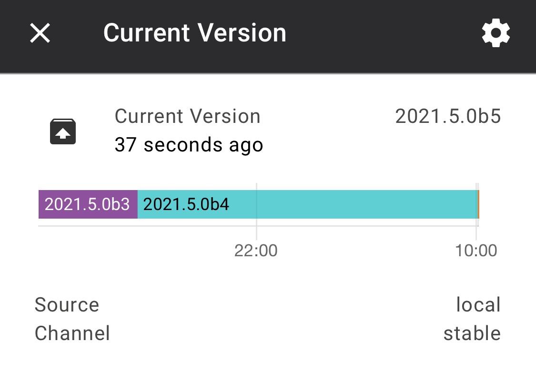Click the update available box icon
Screen dimensions: 536x392
62,131
